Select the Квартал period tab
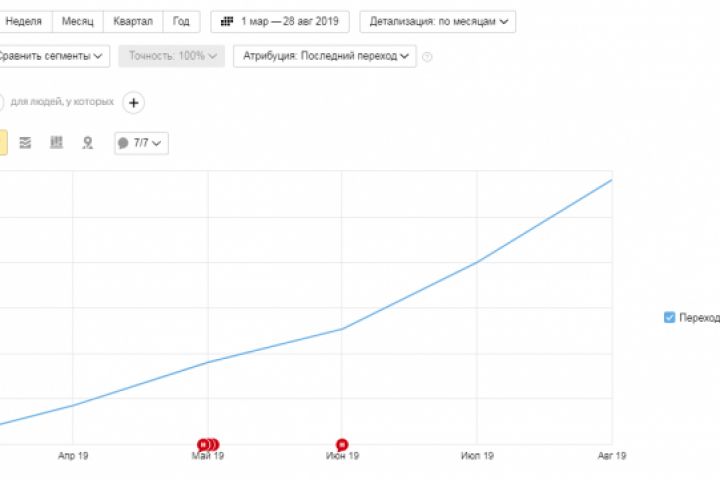 point(133,22)
